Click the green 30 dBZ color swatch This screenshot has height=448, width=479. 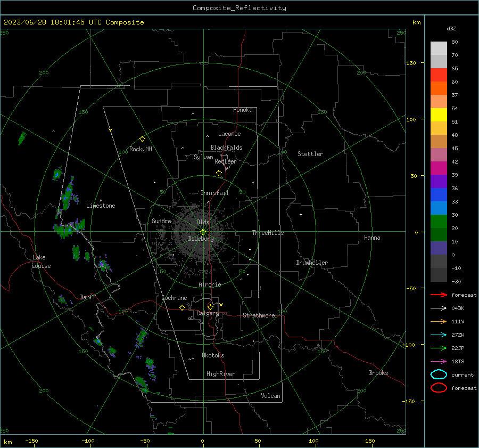(x=439, y=221)
